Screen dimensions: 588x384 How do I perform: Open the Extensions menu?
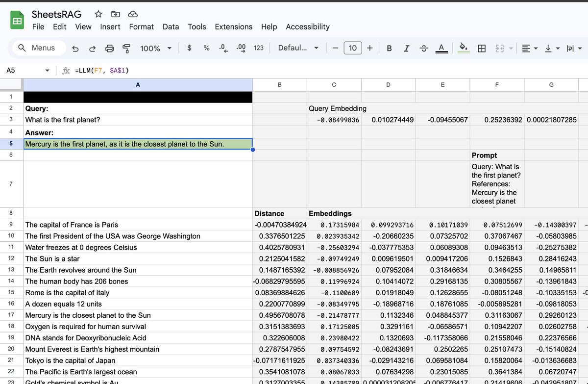pos(234,27)
